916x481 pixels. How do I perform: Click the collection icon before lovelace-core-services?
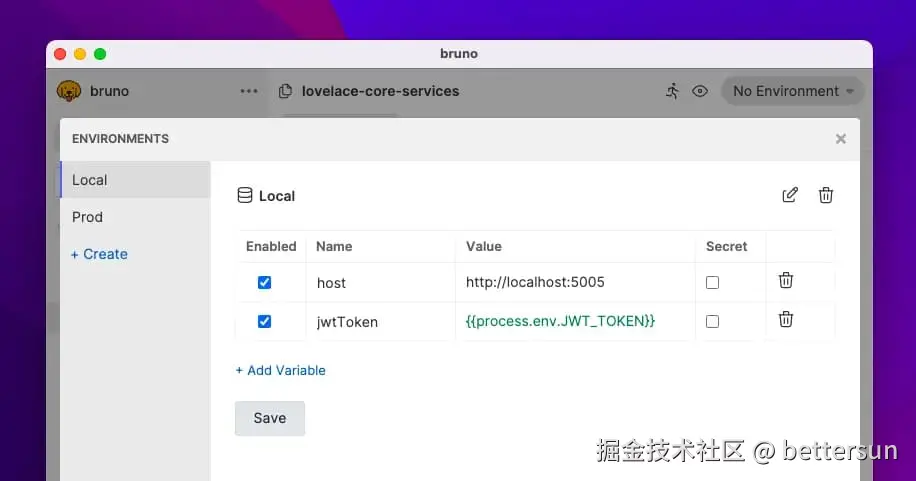[x=285, y=91]
